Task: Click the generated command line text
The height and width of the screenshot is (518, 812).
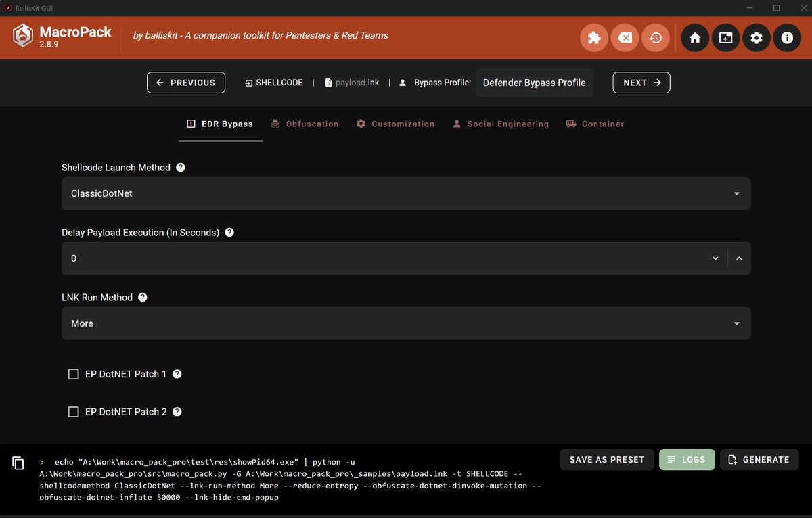Action: pyautogui.click(x=291, y=480)
